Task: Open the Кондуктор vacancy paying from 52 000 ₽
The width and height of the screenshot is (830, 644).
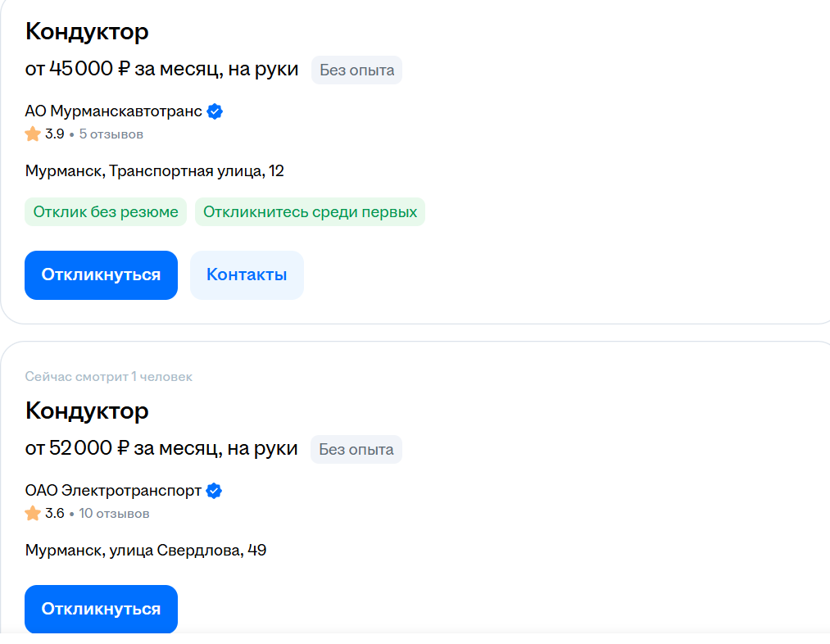Action: [x=87, y=410]
